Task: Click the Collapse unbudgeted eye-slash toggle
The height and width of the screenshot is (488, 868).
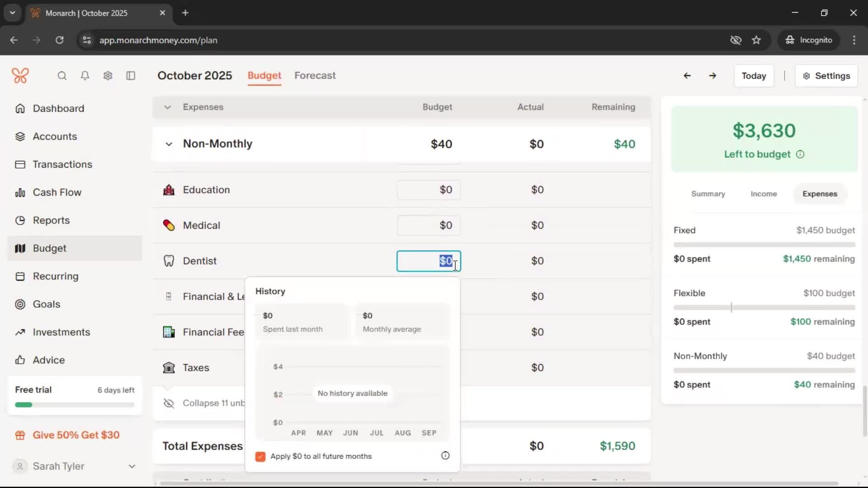Action: 169,403
